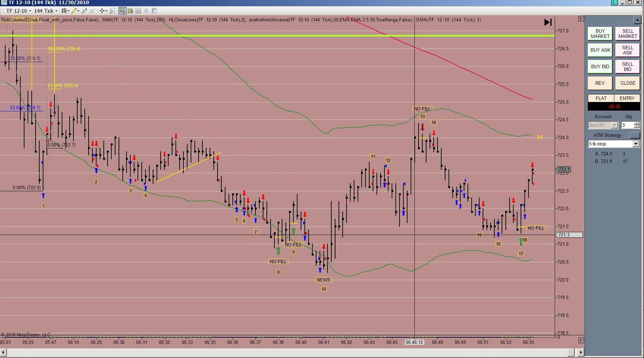
Task: Click the SELL BID button
Action: (x=627, y=67)
